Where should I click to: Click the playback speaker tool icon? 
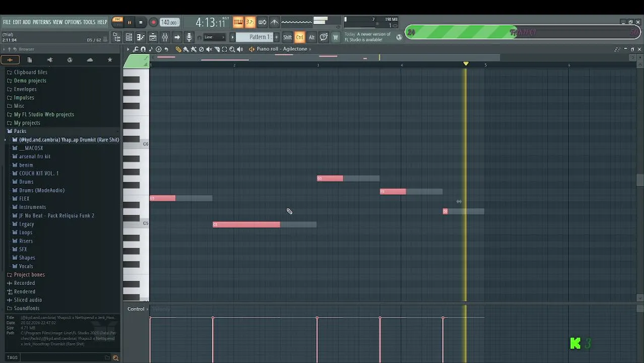pyautogui.click(x=240, y=49)
